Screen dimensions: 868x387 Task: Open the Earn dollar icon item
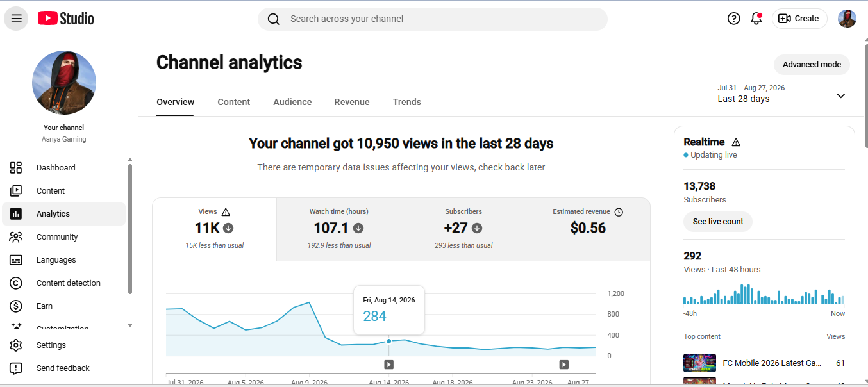pyautogui.click(x=16, y=306)
